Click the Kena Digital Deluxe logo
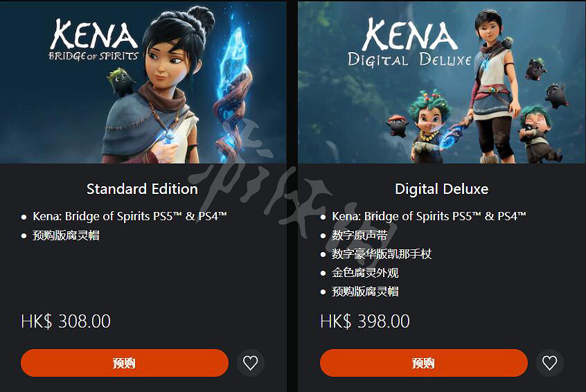 409,43
